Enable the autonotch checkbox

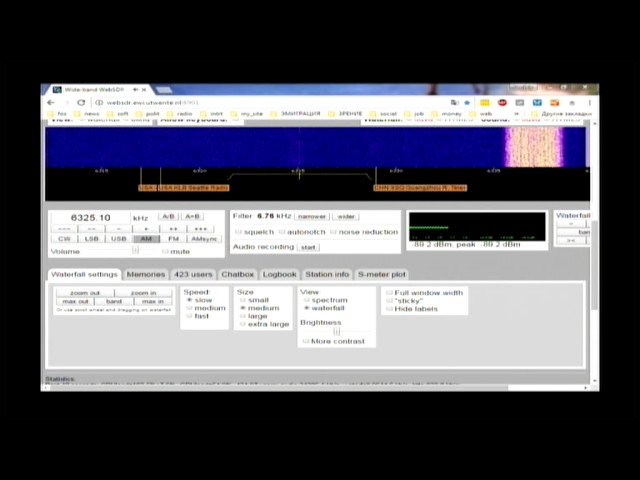(282, 232)
